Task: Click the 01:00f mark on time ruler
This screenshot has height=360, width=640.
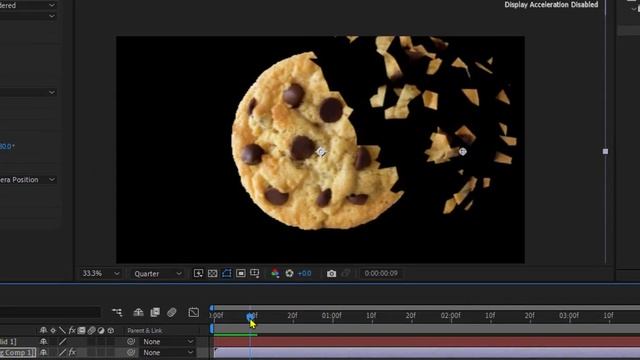Action: tap(331, 316)
